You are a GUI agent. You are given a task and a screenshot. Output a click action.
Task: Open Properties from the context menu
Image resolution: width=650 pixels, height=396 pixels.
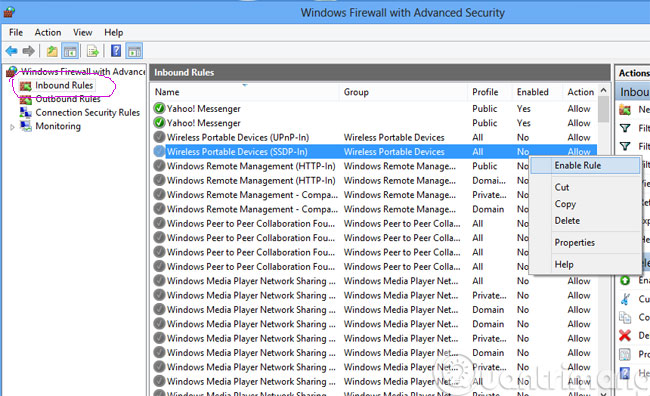click(575, 243)
